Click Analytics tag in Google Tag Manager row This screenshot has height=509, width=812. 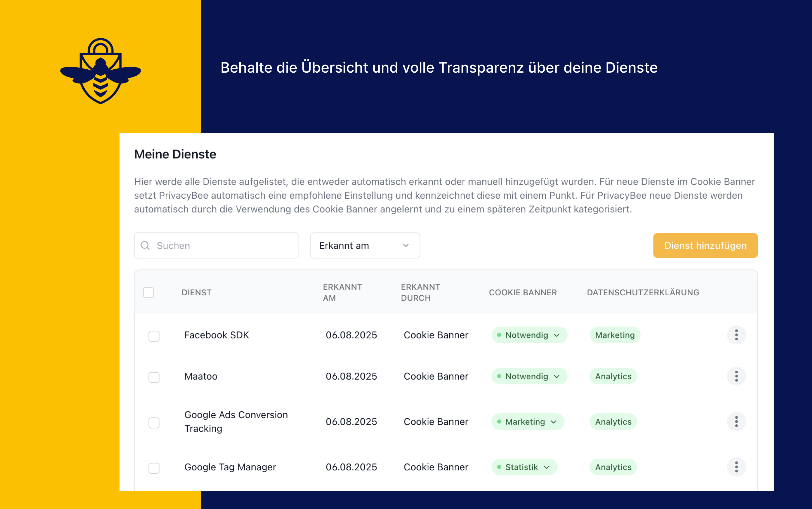(x=613, y=467)
